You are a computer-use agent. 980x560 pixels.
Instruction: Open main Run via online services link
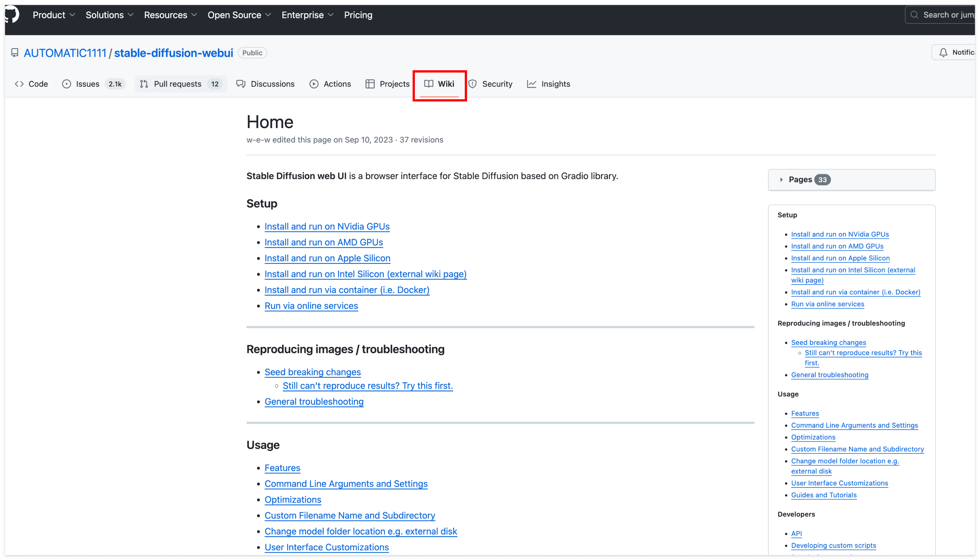[x=311, y=305]
